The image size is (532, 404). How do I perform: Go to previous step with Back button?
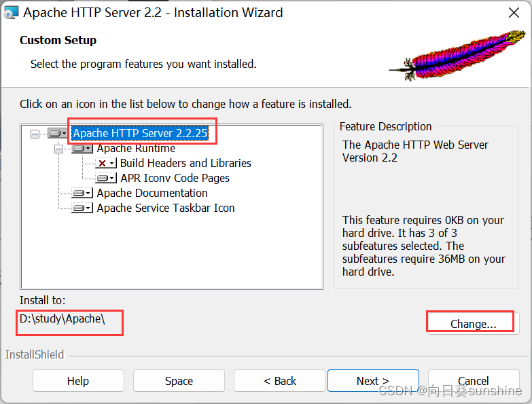pos(279,381)
